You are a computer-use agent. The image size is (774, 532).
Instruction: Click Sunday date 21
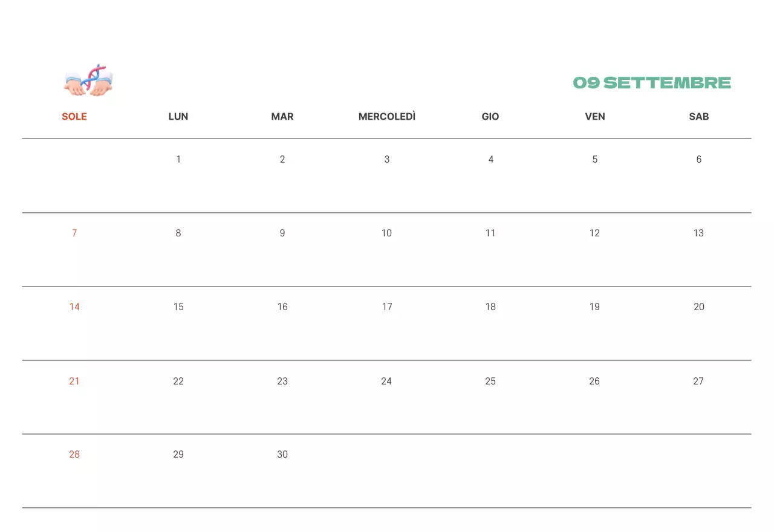74,381
